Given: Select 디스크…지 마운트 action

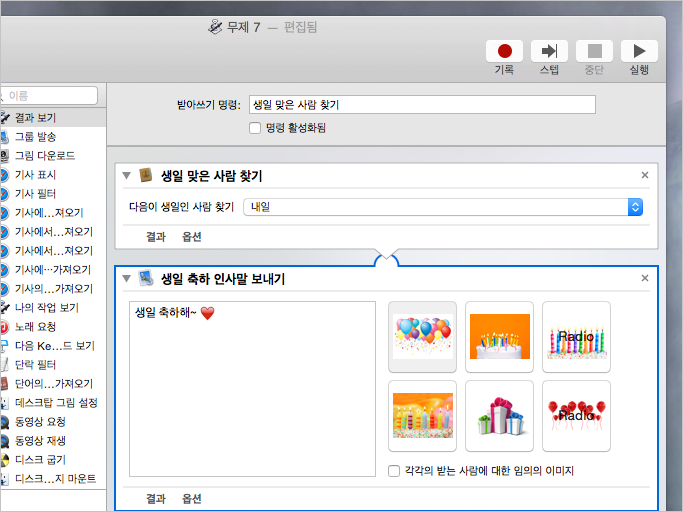Looking at the screenshot, I should [x=53, y=478].
